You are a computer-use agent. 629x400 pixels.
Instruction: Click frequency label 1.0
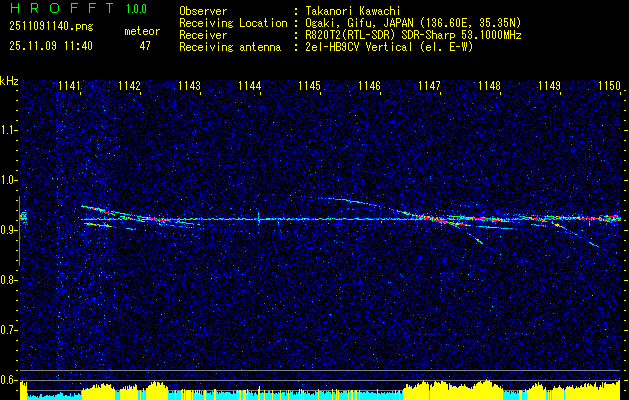[x=8, y=181]
